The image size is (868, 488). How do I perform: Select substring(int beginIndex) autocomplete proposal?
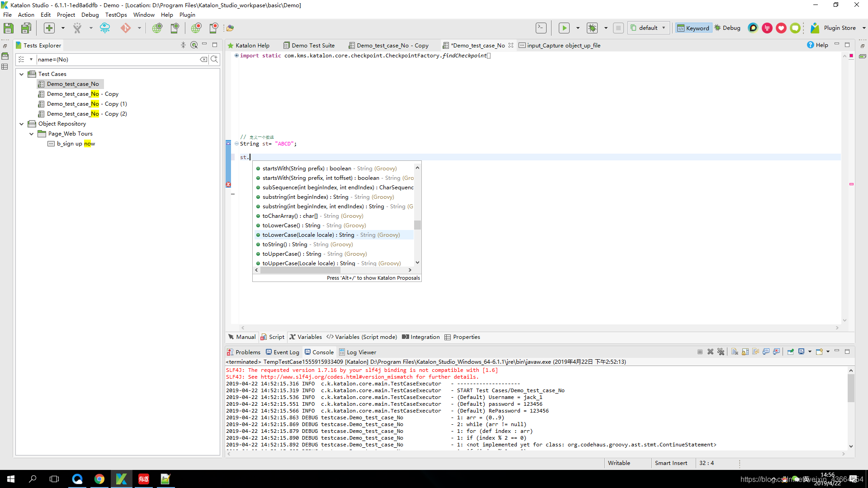(334, 197)
